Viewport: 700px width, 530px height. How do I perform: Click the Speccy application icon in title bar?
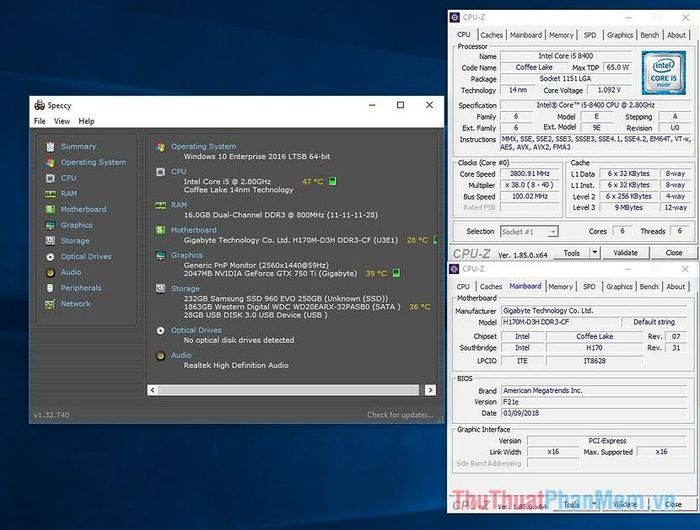point(40,105)
